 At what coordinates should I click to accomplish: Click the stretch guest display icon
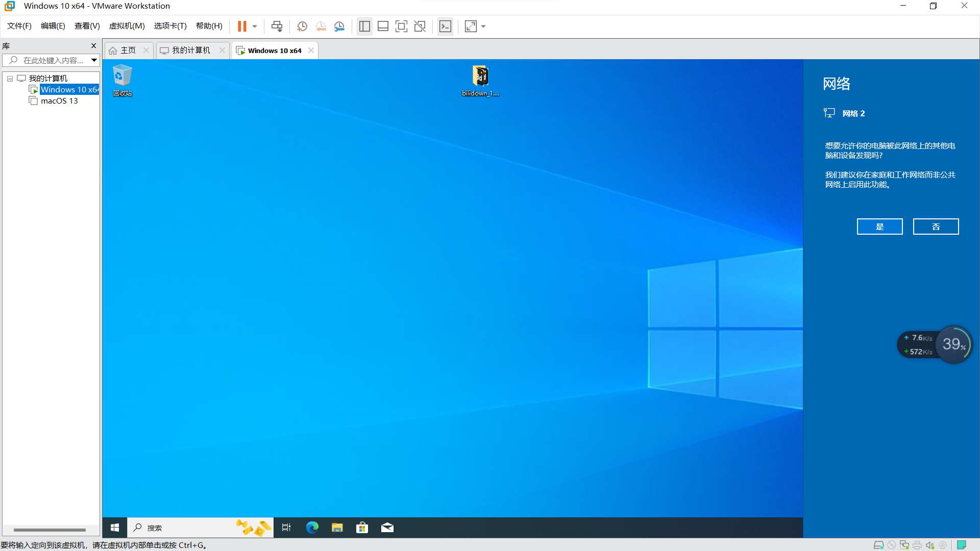471,26
